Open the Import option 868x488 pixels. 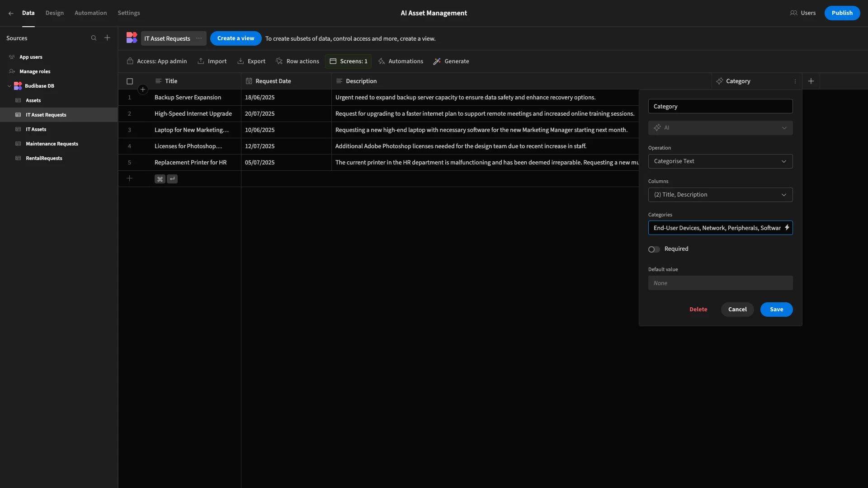[212, 61]
